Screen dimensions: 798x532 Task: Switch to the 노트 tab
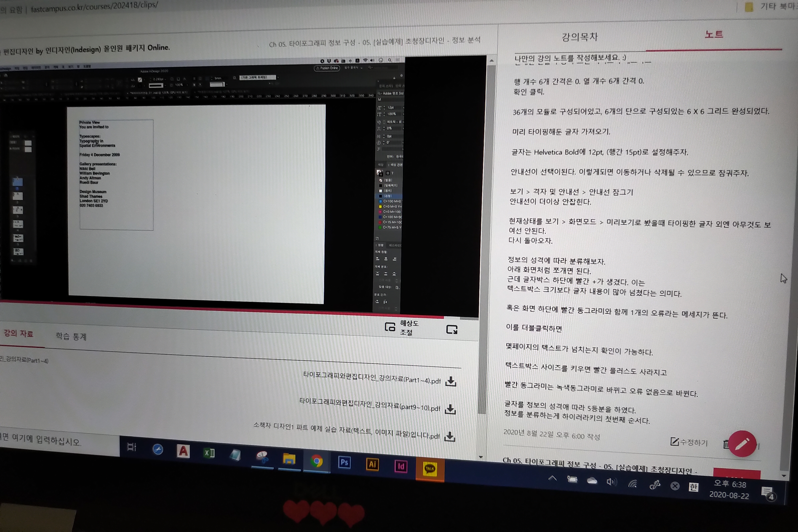point(714,34)
